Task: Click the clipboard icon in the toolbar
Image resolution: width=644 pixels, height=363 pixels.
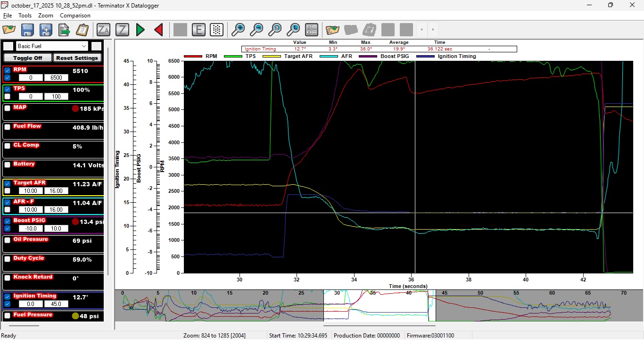Action: [82, 30]
